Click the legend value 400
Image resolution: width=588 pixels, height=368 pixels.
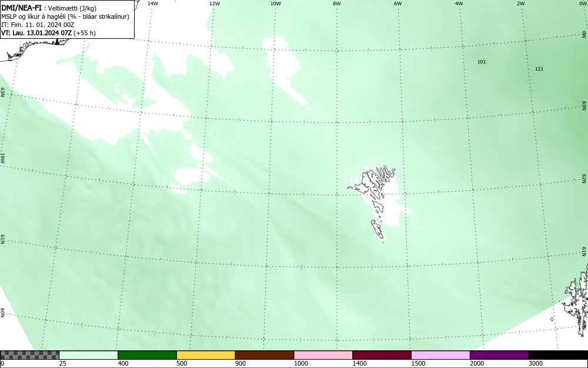[x=123, y=363]
